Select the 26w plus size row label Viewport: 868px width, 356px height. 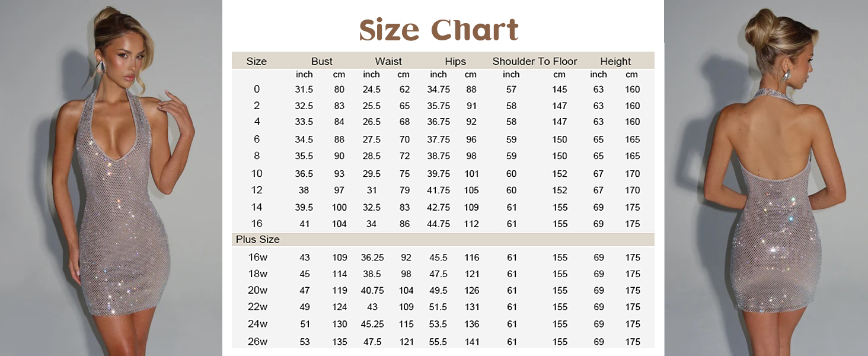click(258, 342)
